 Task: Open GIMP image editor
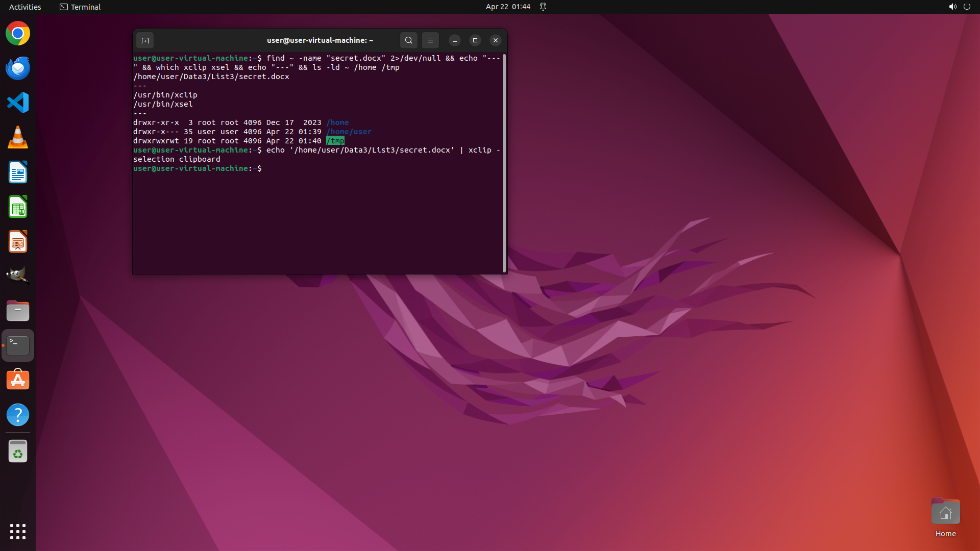(18, 276)
